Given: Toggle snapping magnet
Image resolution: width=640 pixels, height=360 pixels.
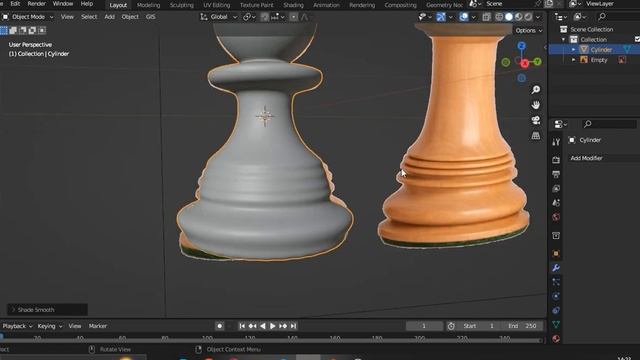Looking at the screenshot, I should click(x=264, y=17).
